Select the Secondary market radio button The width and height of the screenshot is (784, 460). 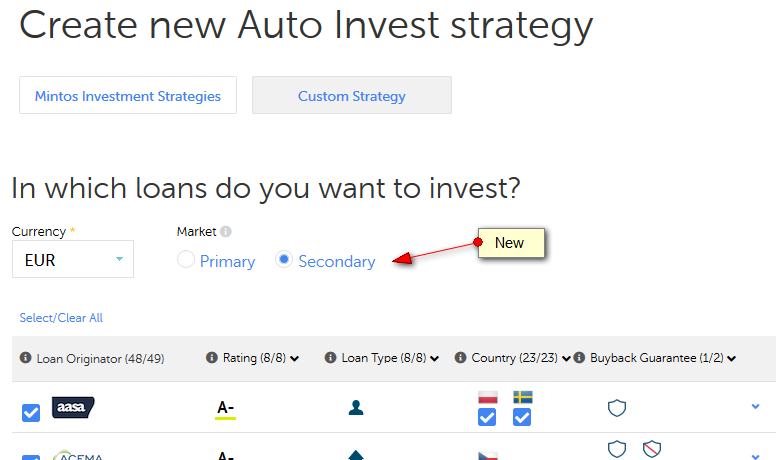click(x=284, y=260)
